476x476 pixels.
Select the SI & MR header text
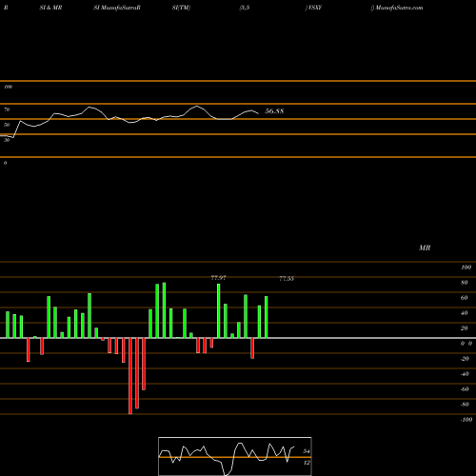50,8
